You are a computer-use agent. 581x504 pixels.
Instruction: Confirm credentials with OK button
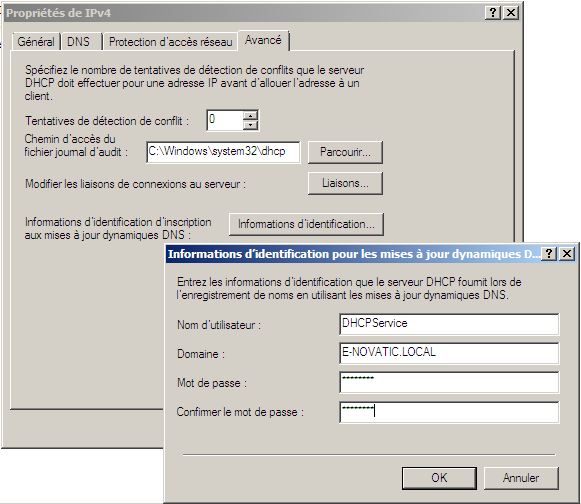coord(439,478)
